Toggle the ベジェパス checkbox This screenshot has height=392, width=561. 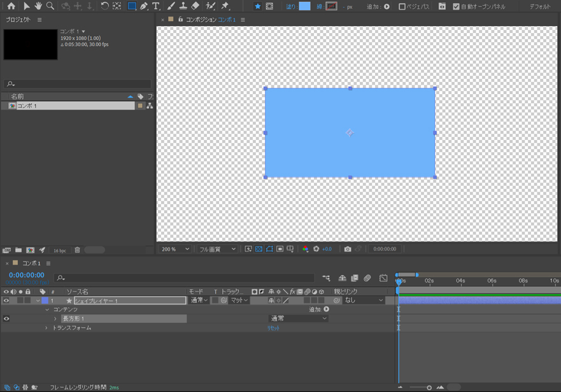[x=402, y=7]
